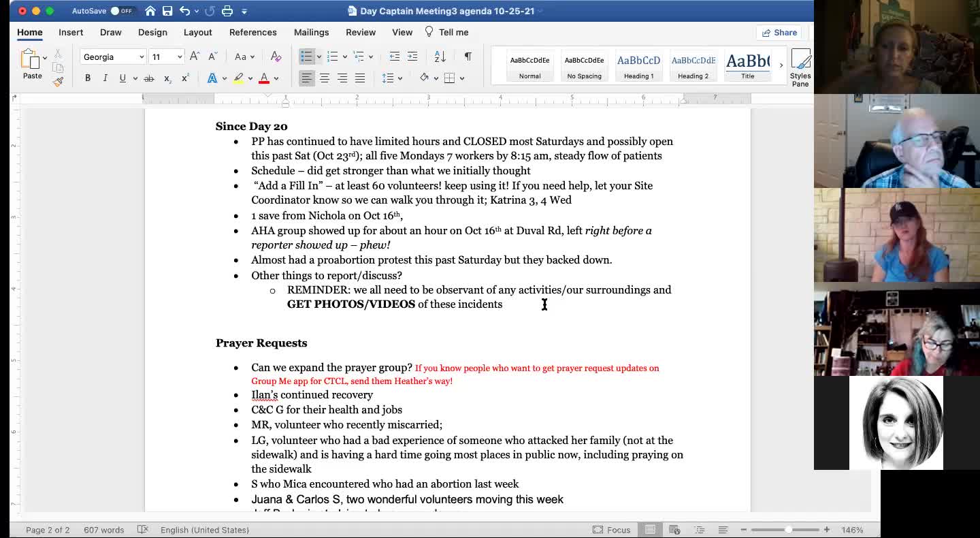Print the document via printer icon
Screen dimensions: 980x538
(227, 11)
